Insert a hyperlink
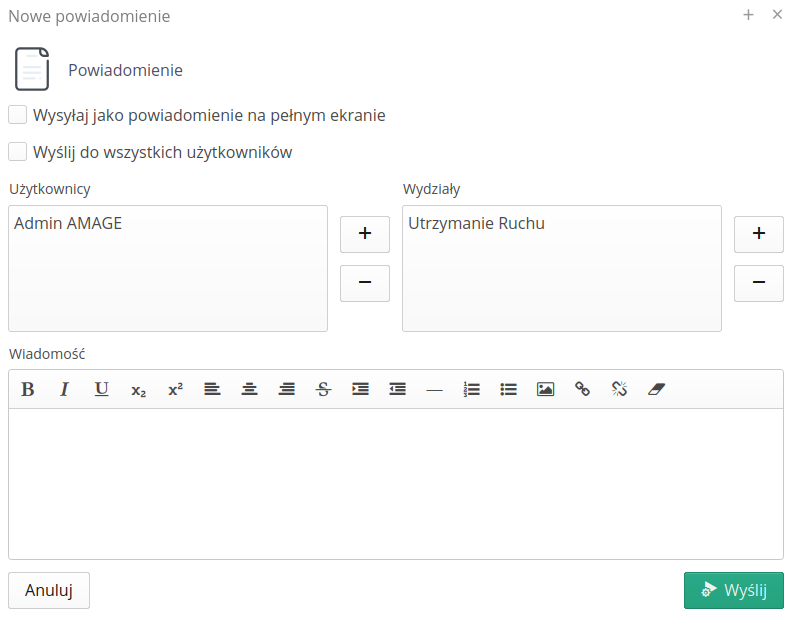 pos(582,390)
